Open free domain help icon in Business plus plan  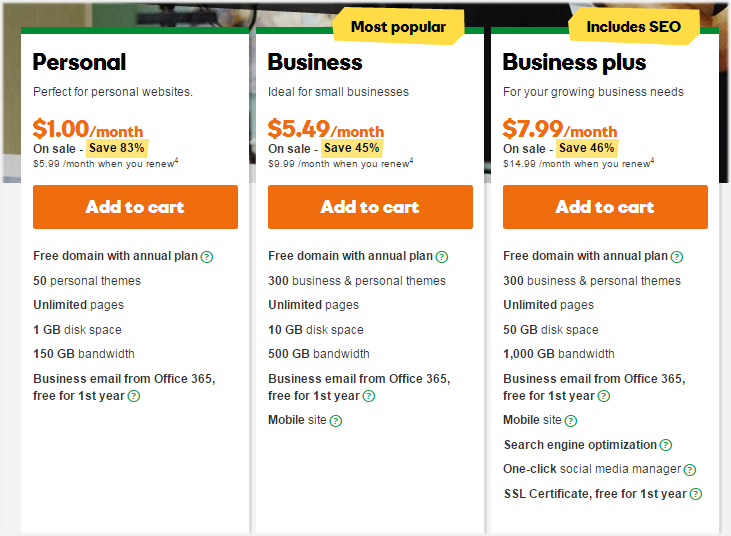[676, 257]
